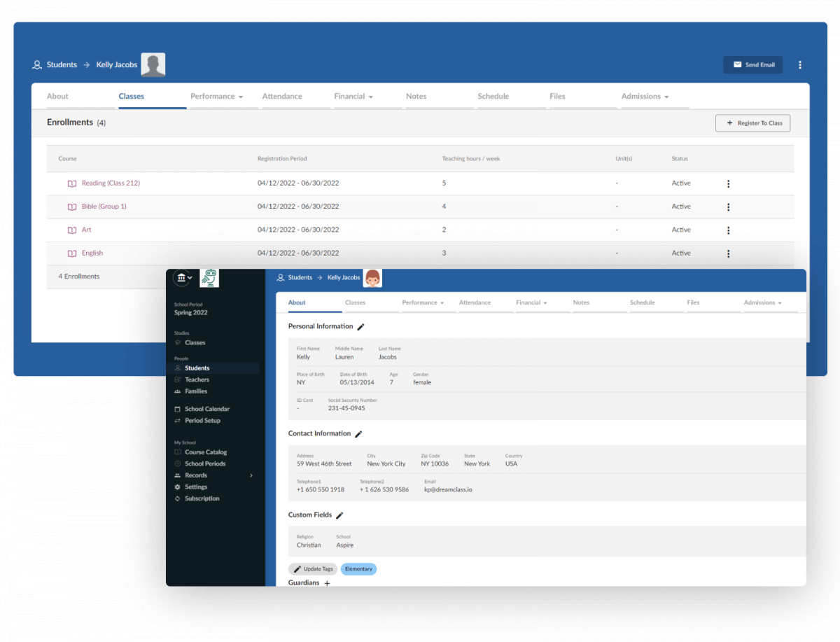Switch to the Attendance tab in upper window

pos(282,97)
